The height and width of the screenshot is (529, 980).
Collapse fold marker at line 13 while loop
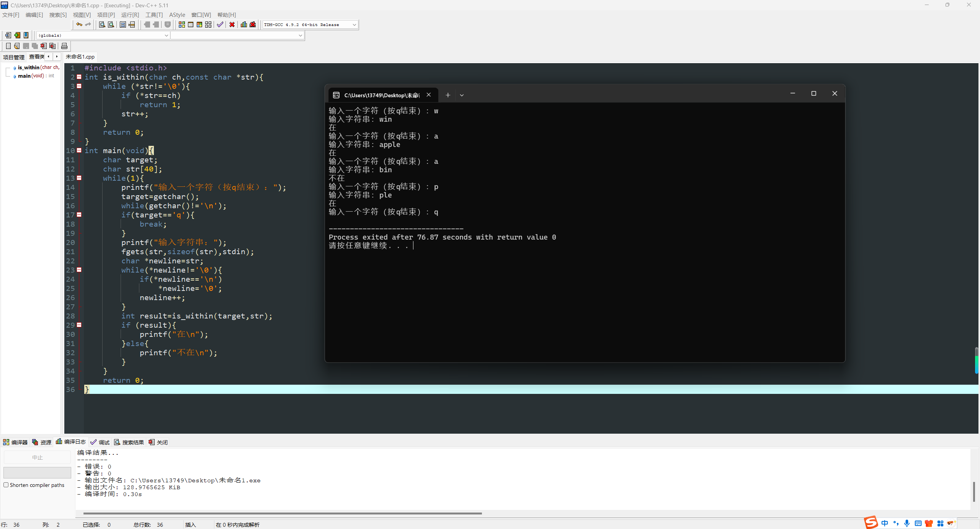click(x=79, y=178)
